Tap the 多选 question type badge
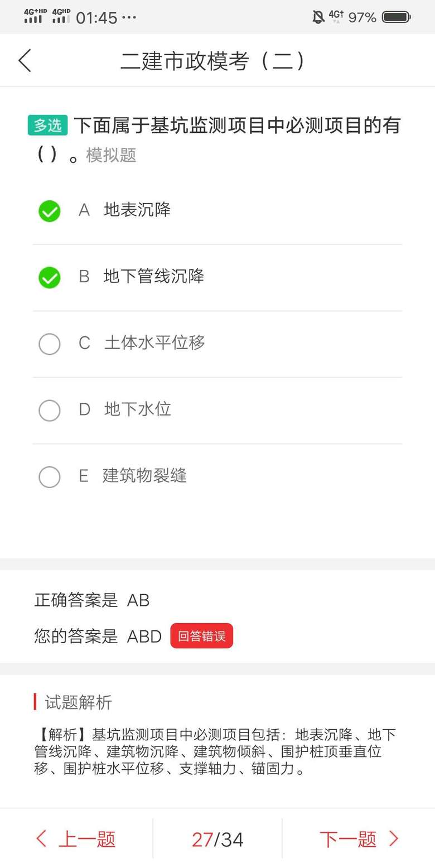 [x=47, y=126]
